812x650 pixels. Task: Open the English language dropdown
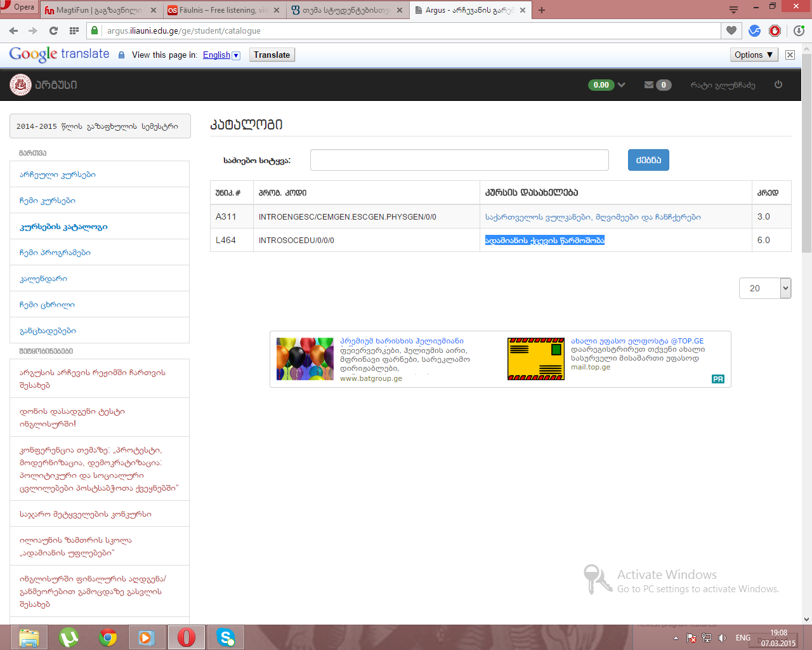tap(221, 55)
